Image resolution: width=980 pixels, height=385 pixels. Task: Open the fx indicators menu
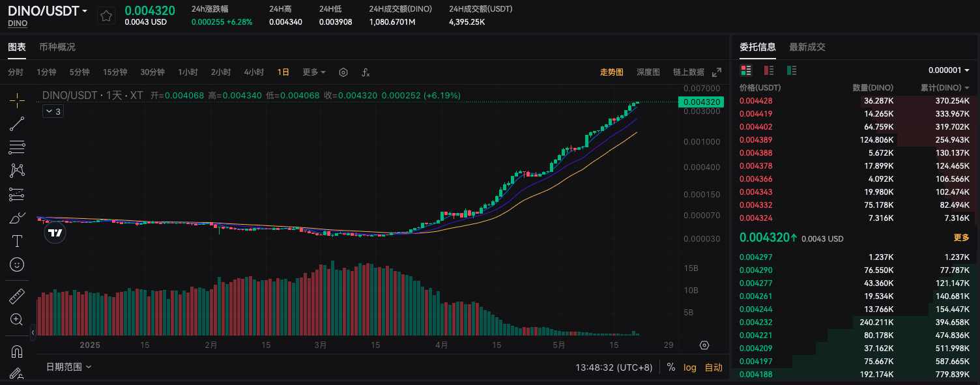366,72
